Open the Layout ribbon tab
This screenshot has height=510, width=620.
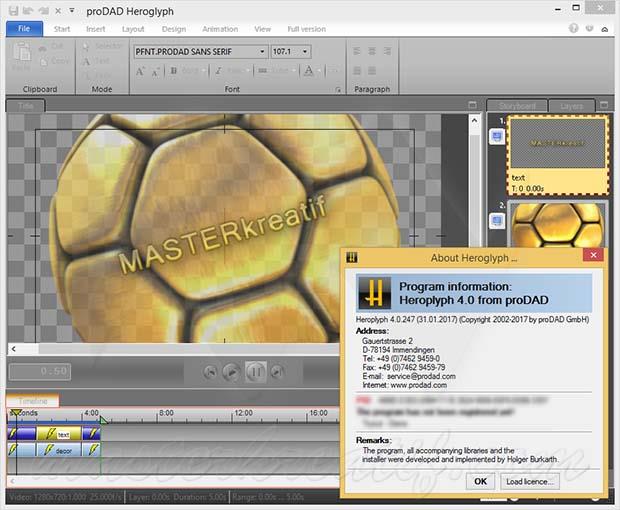pyautogui.click(x=133, y=29)
